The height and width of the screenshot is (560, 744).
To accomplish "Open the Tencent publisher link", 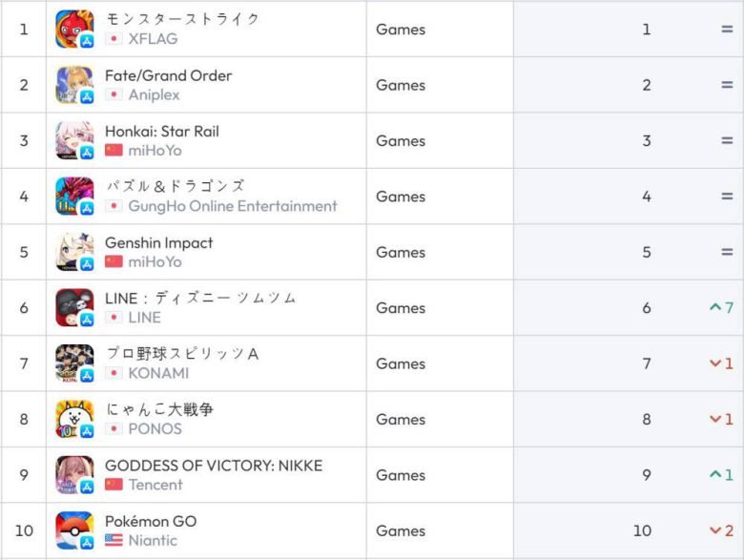I will coord(155,485).
